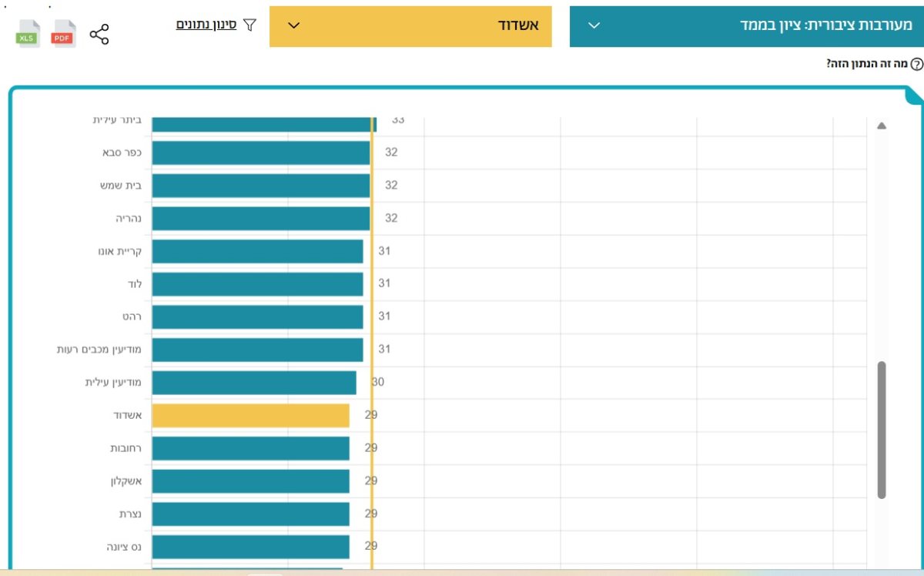Expand the אשדוד city dropdown
924x576 pixels.
pyautogui.click(x=410, y=26)
